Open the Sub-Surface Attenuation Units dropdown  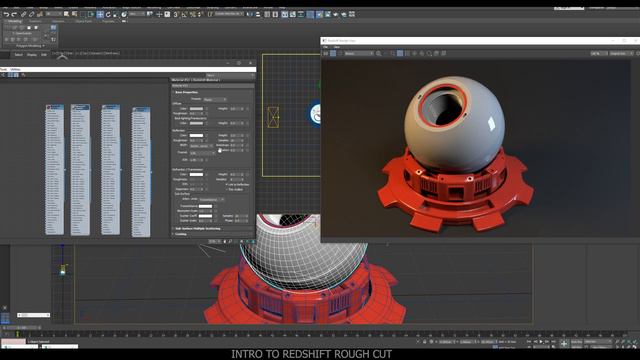coord(211,199)
